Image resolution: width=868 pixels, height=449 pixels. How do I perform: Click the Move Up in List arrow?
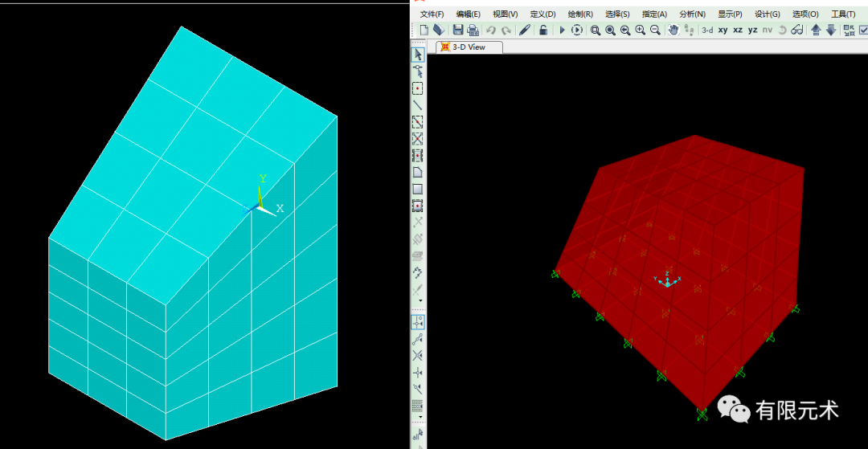(x=816, y=30)
